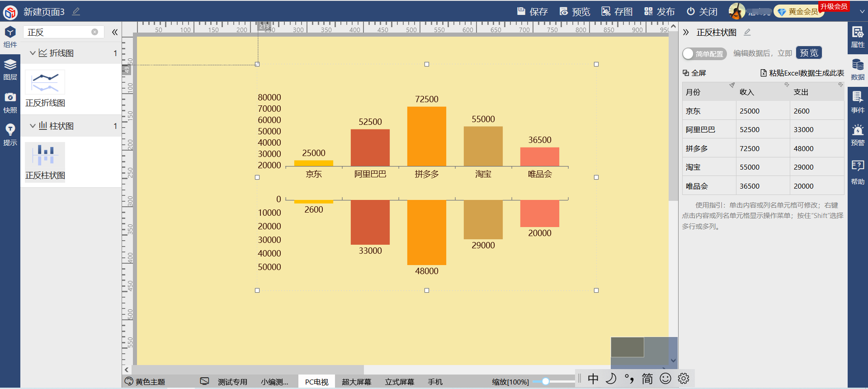The image size is (868, 389).
Task: Open IME emoji smiley icon
Action: [665, 379]
